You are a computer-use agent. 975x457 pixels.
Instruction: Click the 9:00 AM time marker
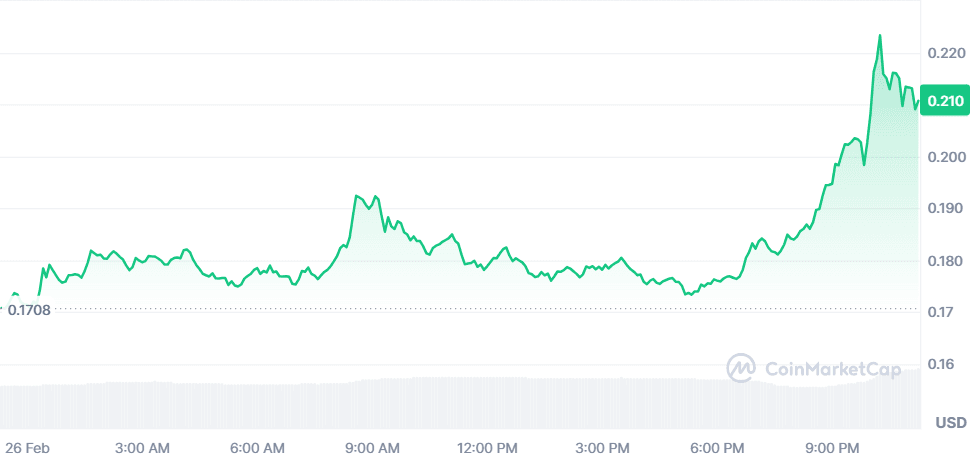point(375,445)
